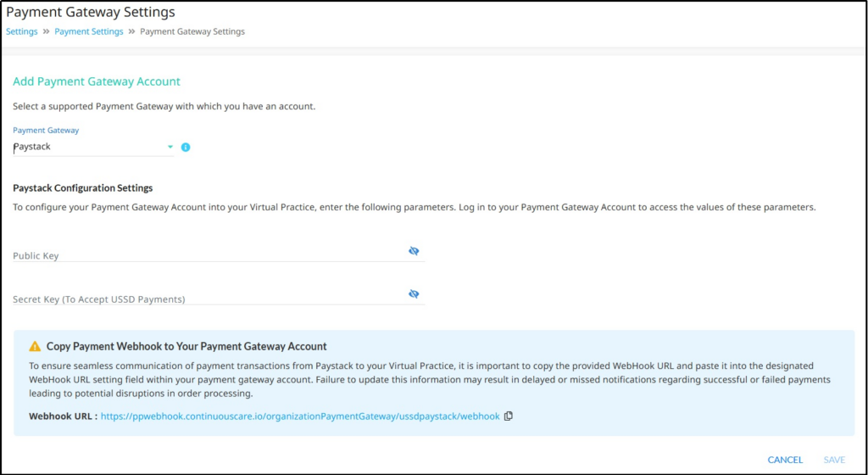Focus the Secret Key USSD Payments field

click(219, 296)
